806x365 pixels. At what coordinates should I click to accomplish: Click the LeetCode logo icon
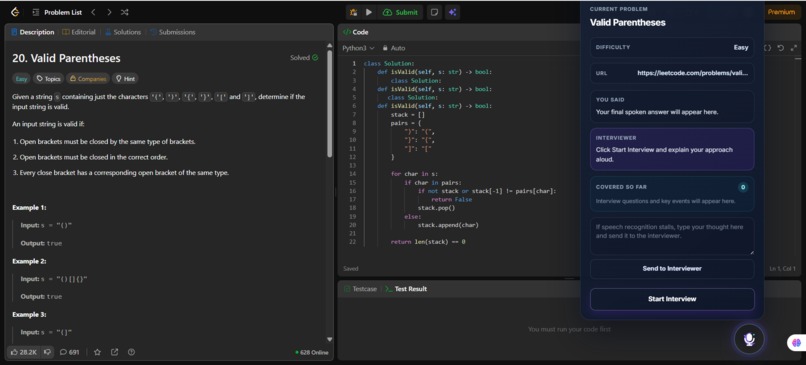[14, 12]
